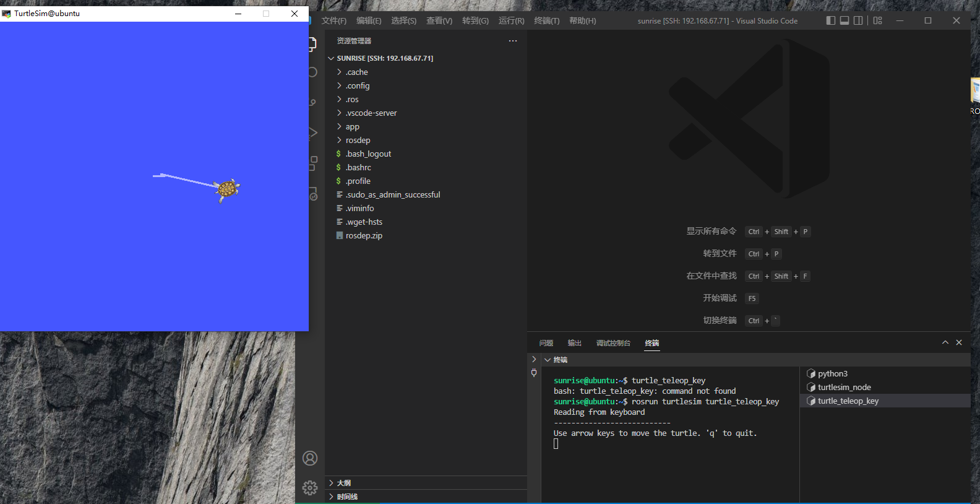Open the 运行(R) menu

click(x=512, y=20)
